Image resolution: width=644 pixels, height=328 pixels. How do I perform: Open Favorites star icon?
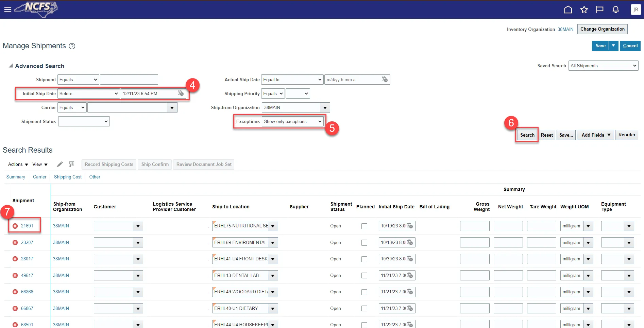[x=584, y=10]
